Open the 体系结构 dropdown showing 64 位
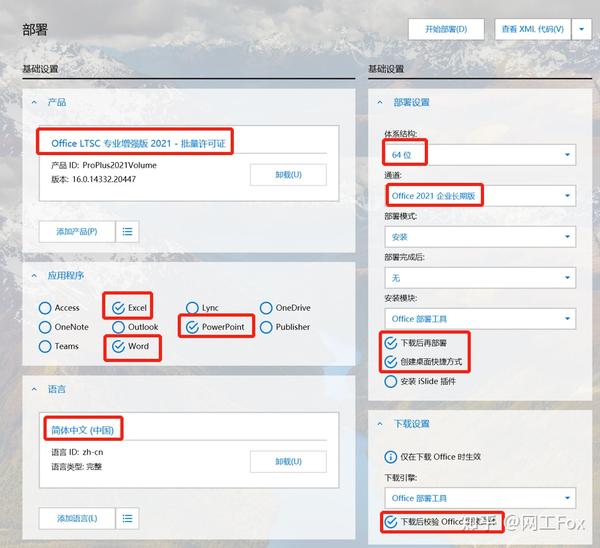 point(480,155)
